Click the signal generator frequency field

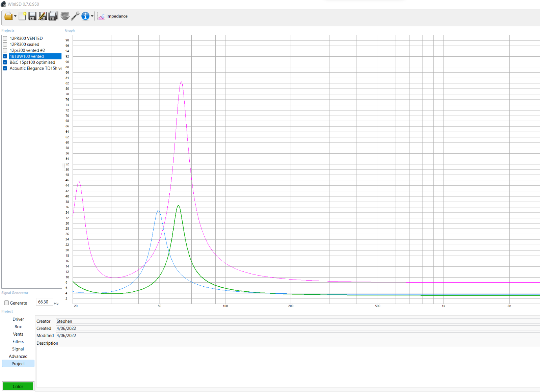point(45,302)
